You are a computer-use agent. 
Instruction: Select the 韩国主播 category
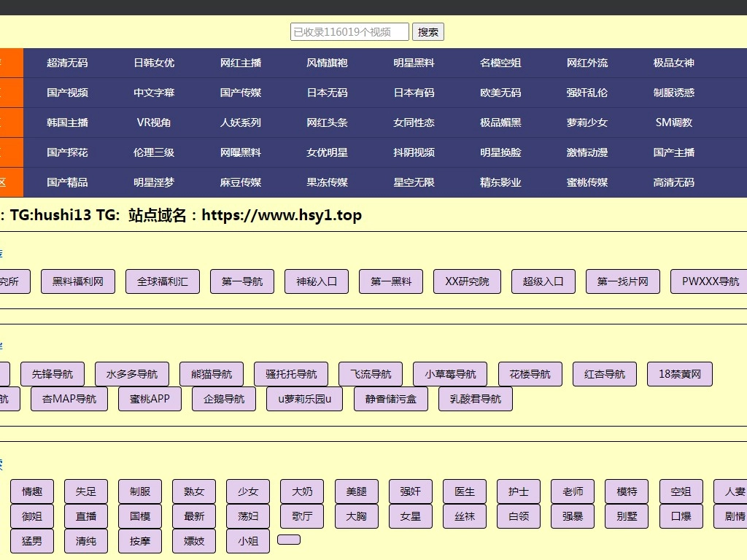(67, 122)
